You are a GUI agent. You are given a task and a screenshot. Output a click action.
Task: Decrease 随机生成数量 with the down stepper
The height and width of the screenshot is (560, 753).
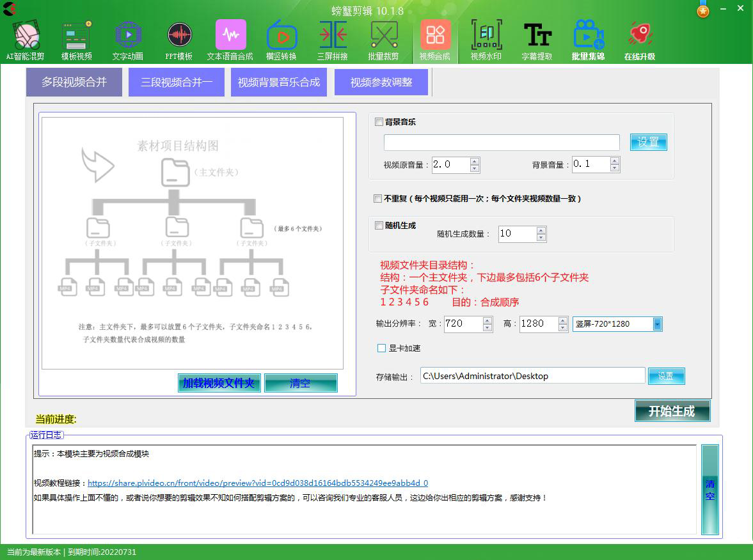(541, 237)
